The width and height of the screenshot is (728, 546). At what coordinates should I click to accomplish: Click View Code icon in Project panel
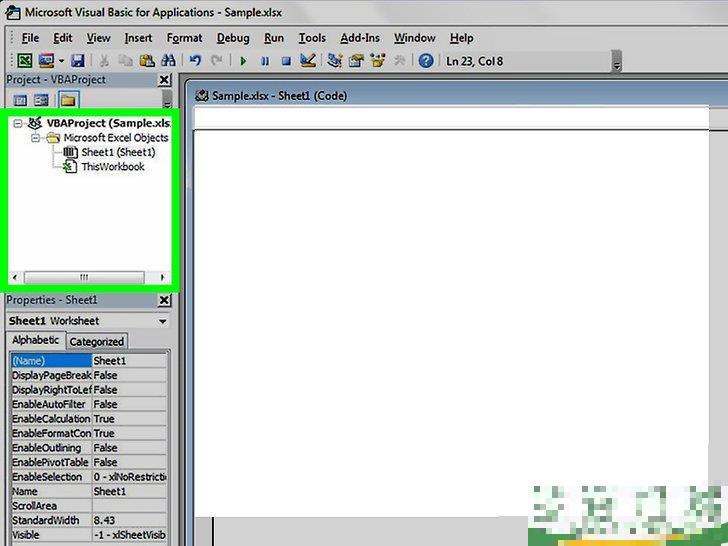(20, 100)
